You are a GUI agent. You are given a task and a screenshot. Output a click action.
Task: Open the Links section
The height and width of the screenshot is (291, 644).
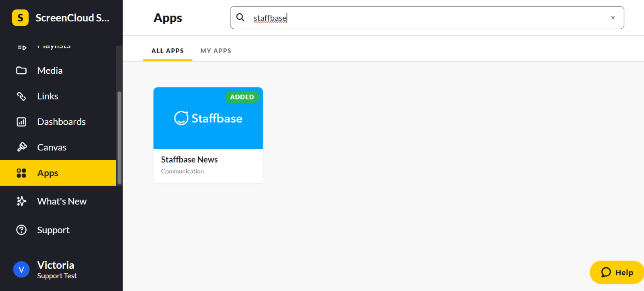58,96
